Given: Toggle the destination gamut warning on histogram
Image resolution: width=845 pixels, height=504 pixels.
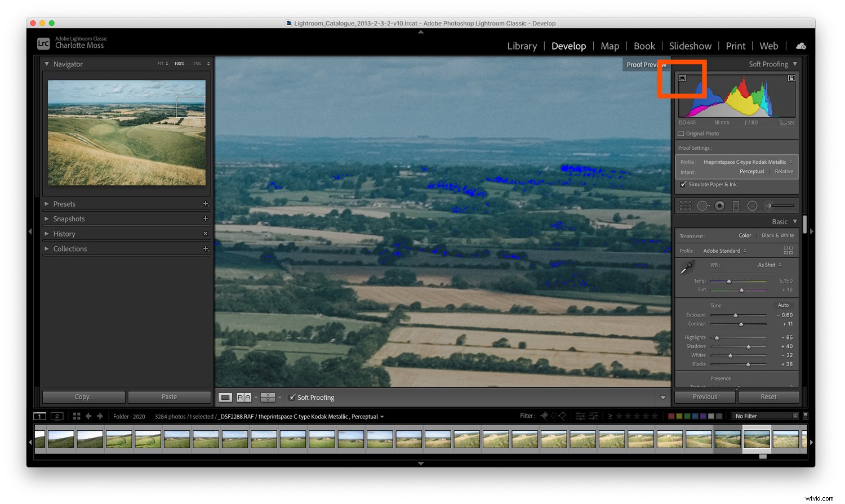Looking at the screenshot, I should (791, 78).
